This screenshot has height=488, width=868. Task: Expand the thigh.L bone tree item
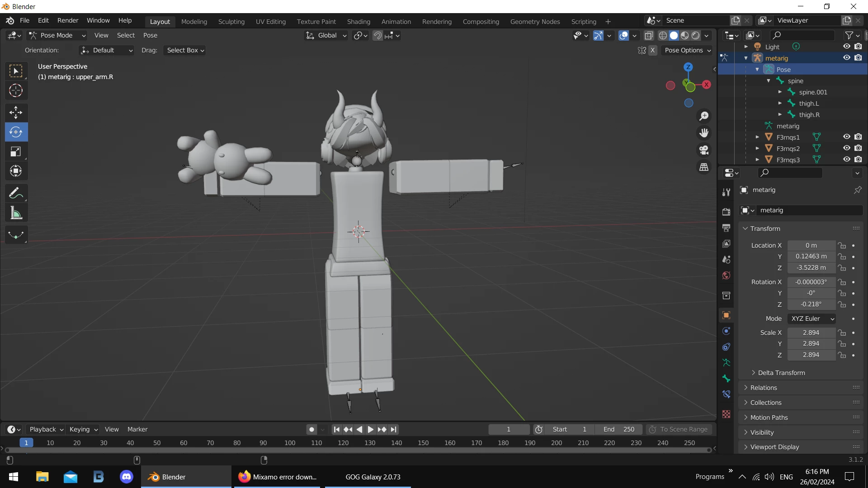pyautogui.click(x=780, y=103)
